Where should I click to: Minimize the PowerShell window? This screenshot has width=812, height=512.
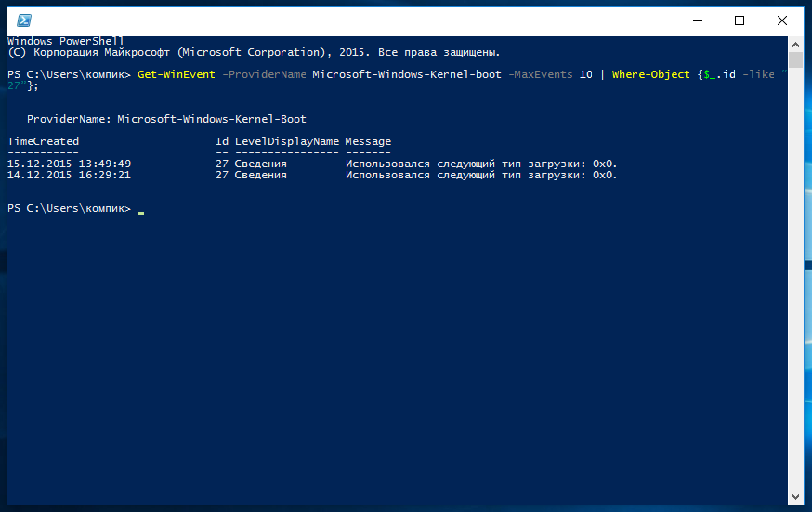pyautogui.click(x=698, y=20)
